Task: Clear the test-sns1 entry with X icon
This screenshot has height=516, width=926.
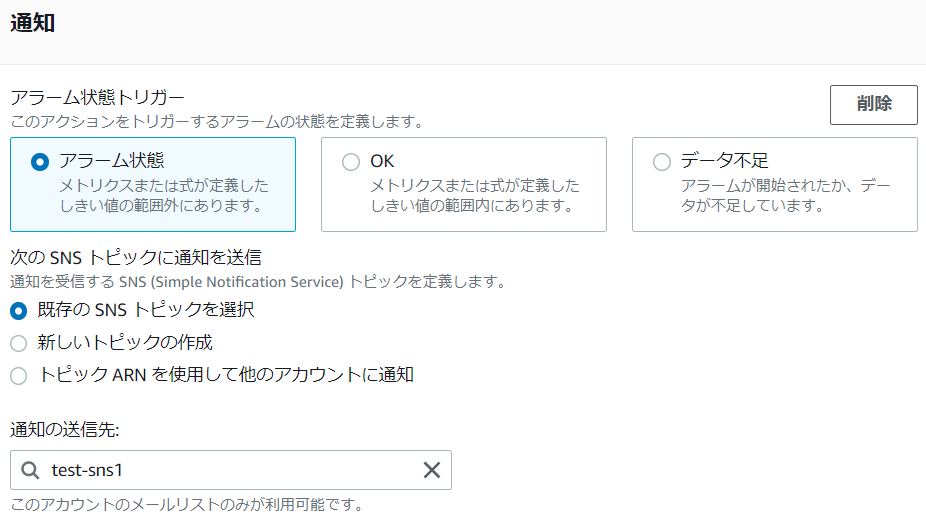Action: pyautogui.click(x=432, y=470)
